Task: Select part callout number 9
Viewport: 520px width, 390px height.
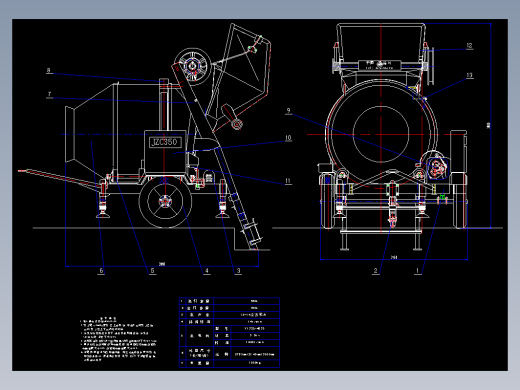Action: tap(288, 110)
